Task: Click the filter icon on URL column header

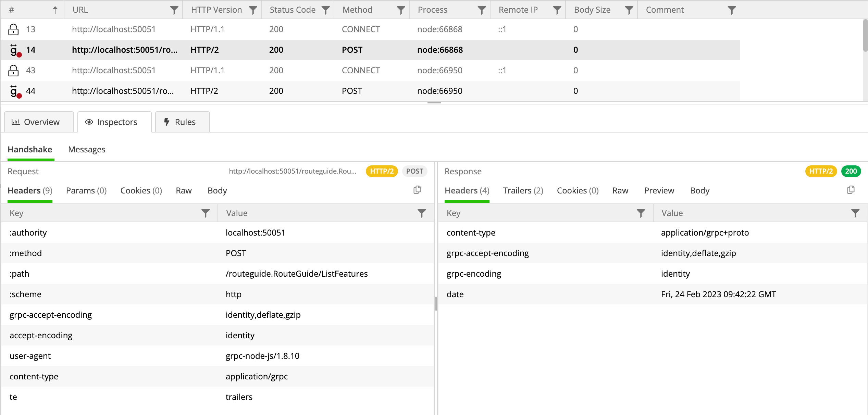Action: (x=172, y=10)
